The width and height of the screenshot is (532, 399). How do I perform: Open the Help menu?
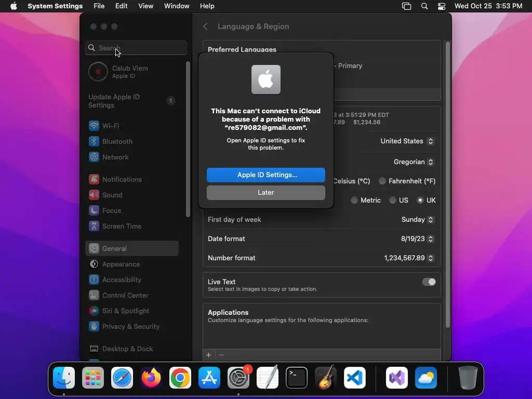point(207,6)
